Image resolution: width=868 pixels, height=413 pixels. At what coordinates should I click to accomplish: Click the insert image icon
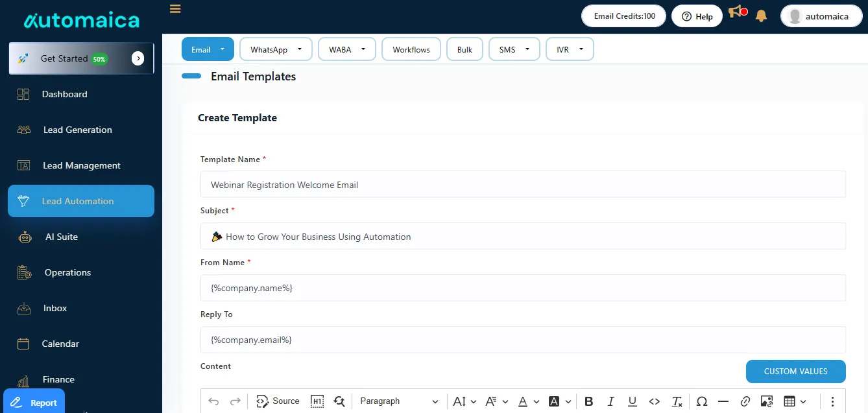(767, 401)
